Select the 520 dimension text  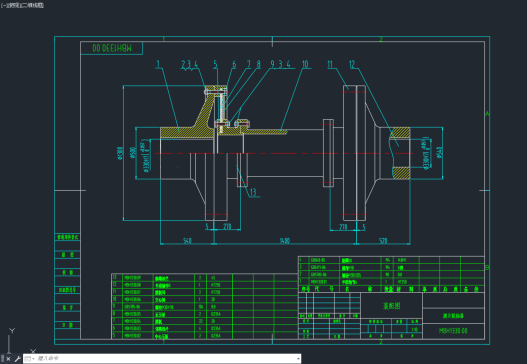(383, 241)
